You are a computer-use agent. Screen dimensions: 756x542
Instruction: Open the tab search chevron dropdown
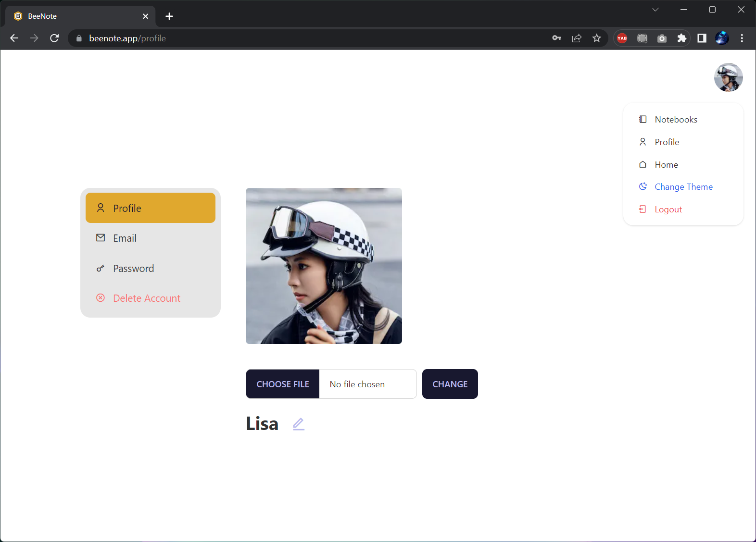(x=655, y=10)
